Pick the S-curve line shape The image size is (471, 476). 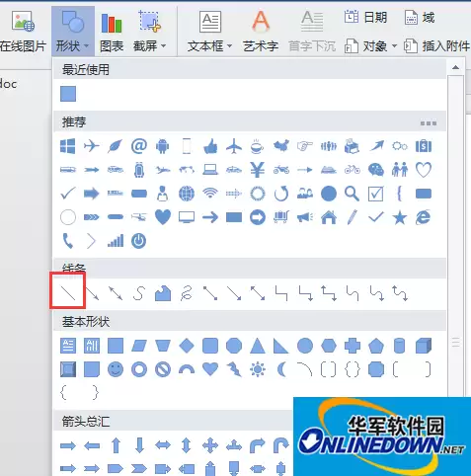click(x=139, y=292)
